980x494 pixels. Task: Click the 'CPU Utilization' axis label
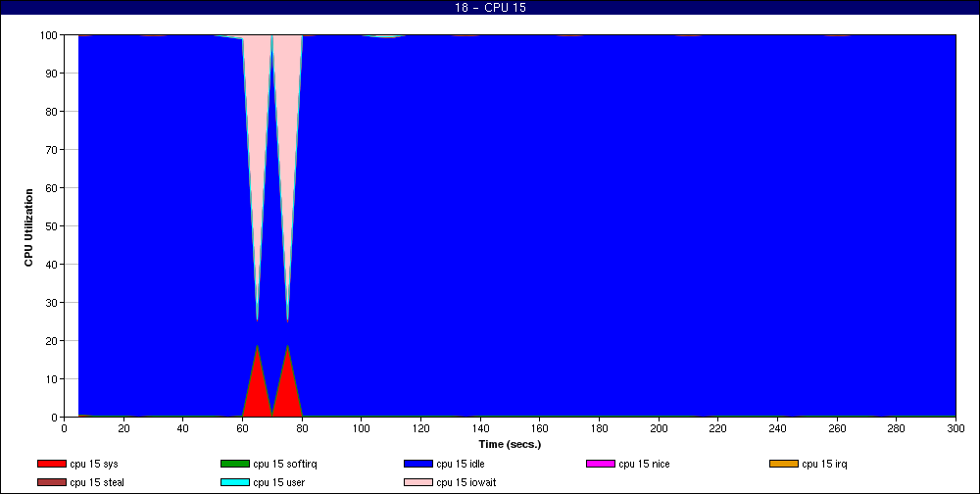[x=28, y=227]
